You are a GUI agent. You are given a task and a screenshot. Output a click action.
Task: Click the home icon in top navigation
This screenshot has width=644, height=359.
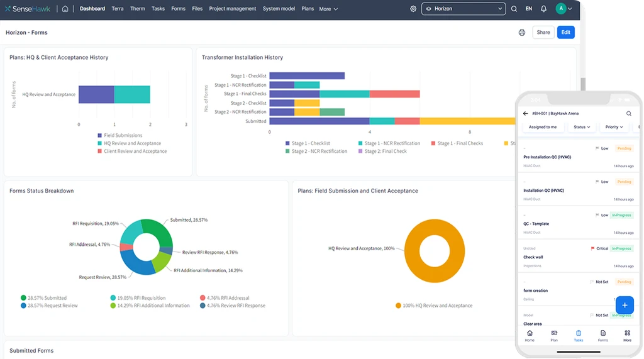[65, 9]
